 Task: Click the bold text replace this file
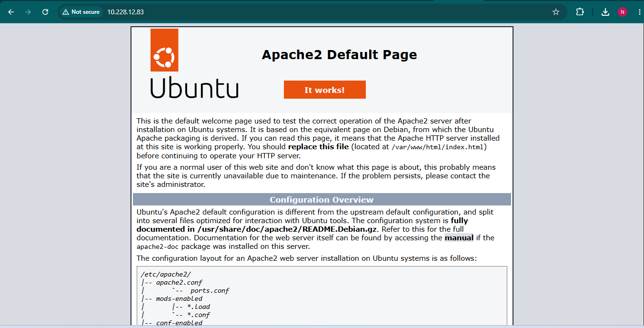pyautogui.click(x=318, y=147)
